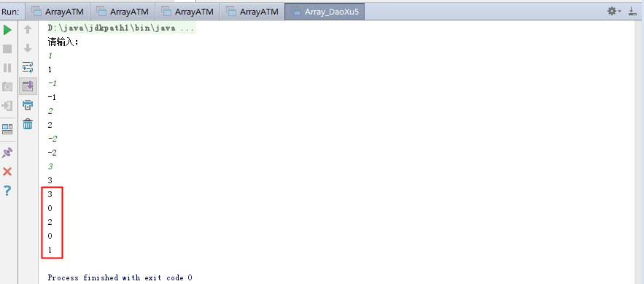Click the green italic -2 input line
This screenshot has width=644, height=284.
[x=53, y=139]
